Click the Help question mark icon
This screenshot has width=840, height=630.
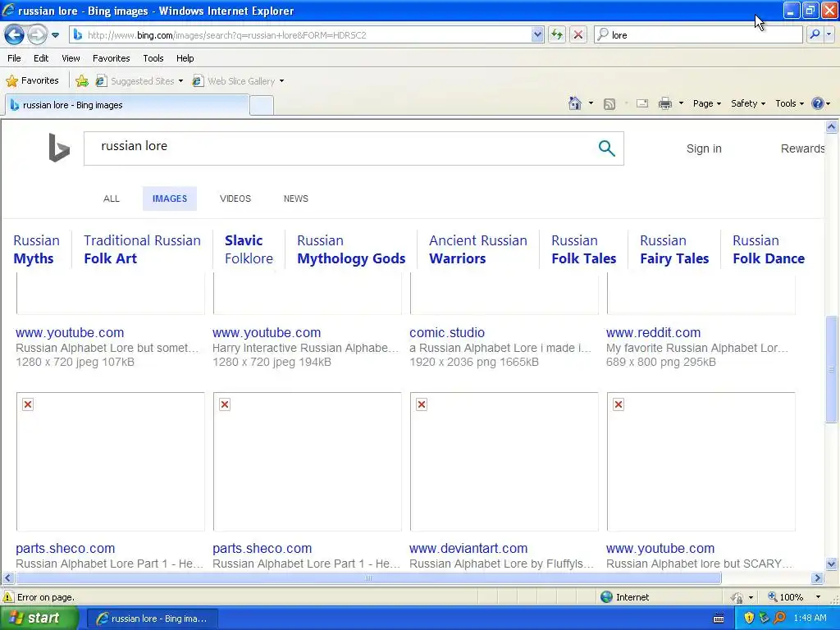point(818,103)
